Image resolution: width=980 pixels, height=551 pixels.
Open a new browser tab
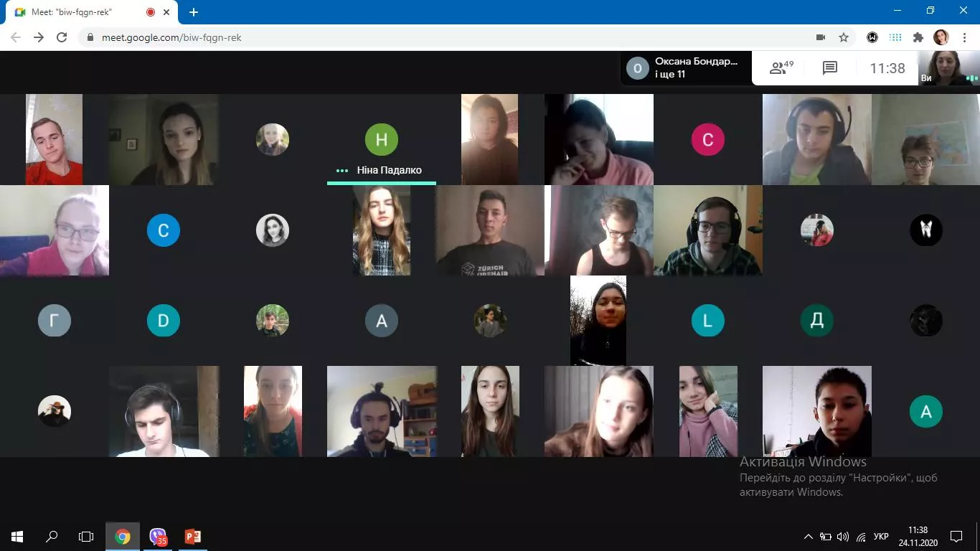(193, 12)
